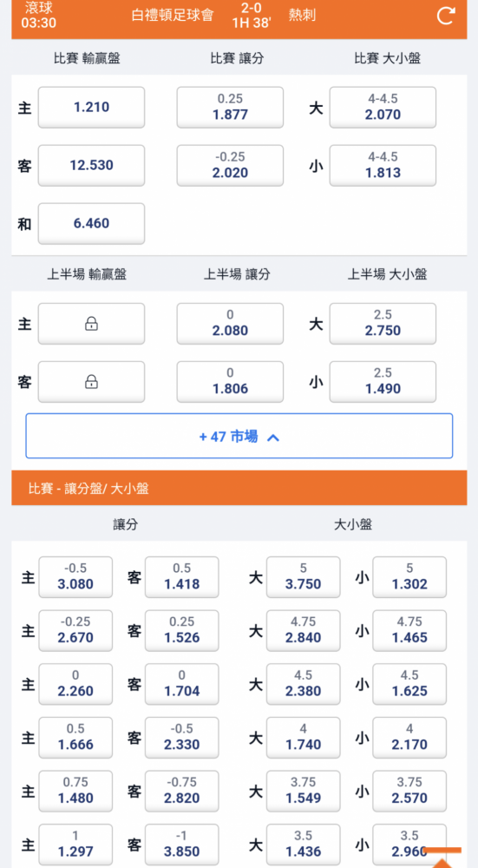Select first-half over 2.5 at 2.750
478x868 pixels.
[x=383, y=324]
